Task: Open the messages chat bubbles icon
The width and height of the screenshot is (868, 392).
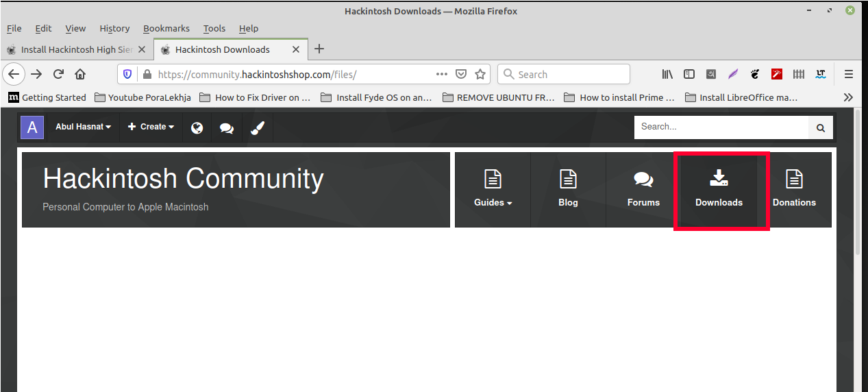Action: click(x=227, y=127)
